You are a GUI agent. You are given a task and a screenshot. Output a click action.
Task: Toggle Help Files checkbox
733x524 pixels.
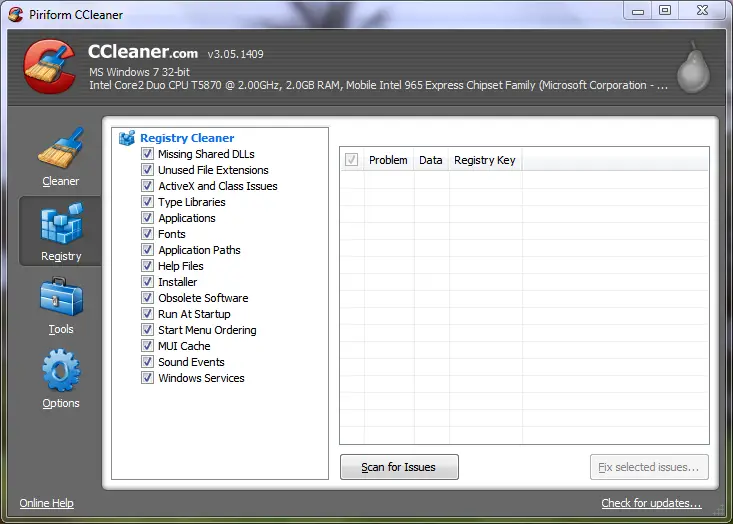coord(147,266)
